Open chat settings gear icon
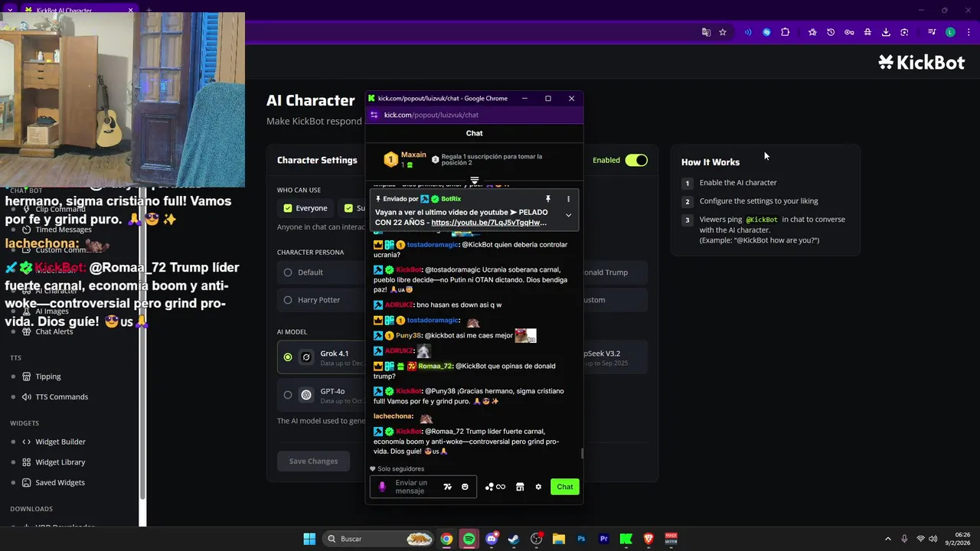Viewport: 980px width, 551px height. pos(538,487)
